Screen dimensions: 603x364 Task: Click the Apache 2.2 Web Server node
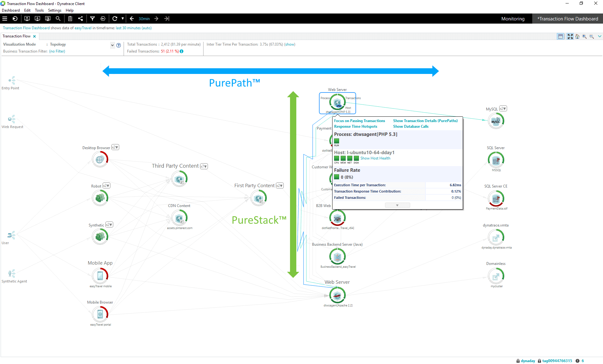tap(337, 295)
